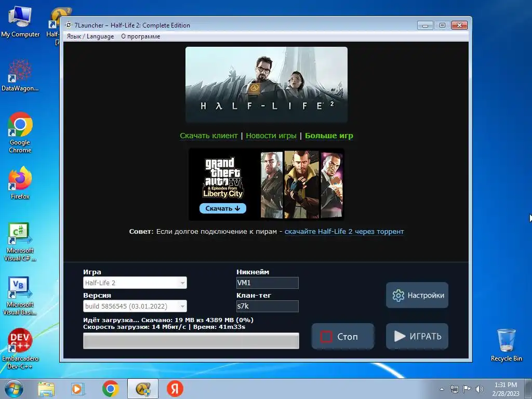The height and width of the screenshot is (399, 532).
Task: Open the Windows Start menu orb
Action: [x=14, y=389]
